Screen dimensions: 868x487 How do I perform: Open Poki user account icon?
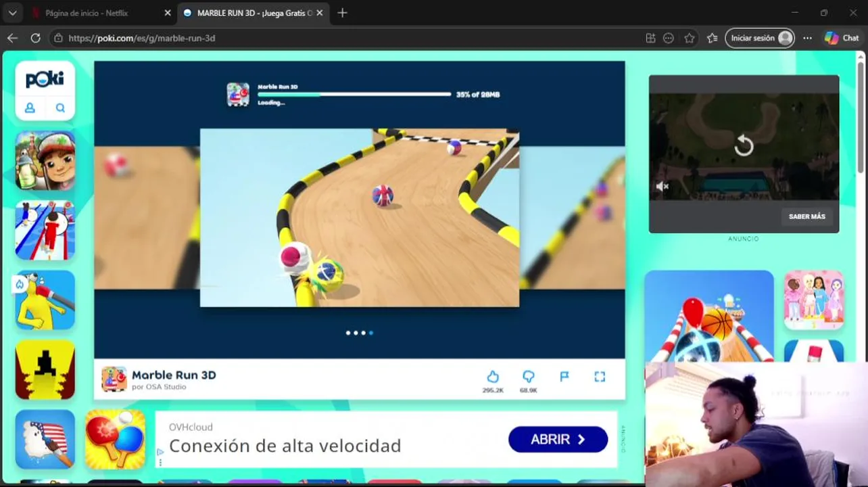pyautogui.click(x=30, y=108)
